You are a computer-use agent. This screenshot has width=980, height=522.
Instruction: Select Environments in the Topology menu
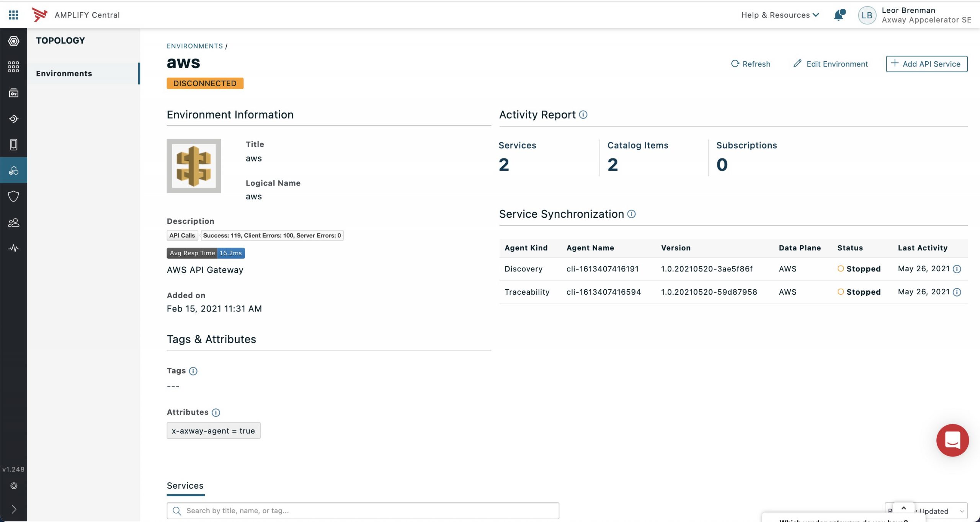point(83,73)
